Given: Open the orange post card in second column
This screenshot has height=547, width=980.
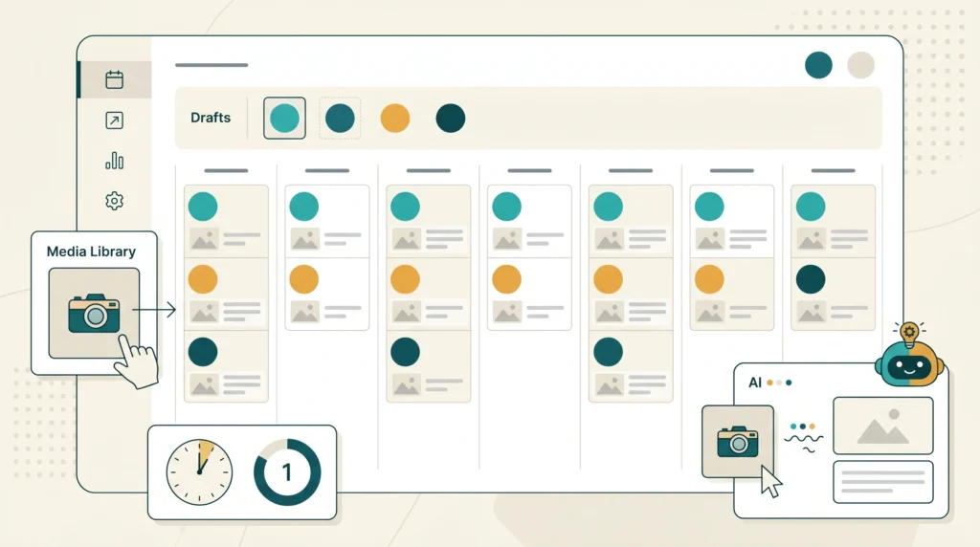Looking at the screenshot, I should click(327, 294).
